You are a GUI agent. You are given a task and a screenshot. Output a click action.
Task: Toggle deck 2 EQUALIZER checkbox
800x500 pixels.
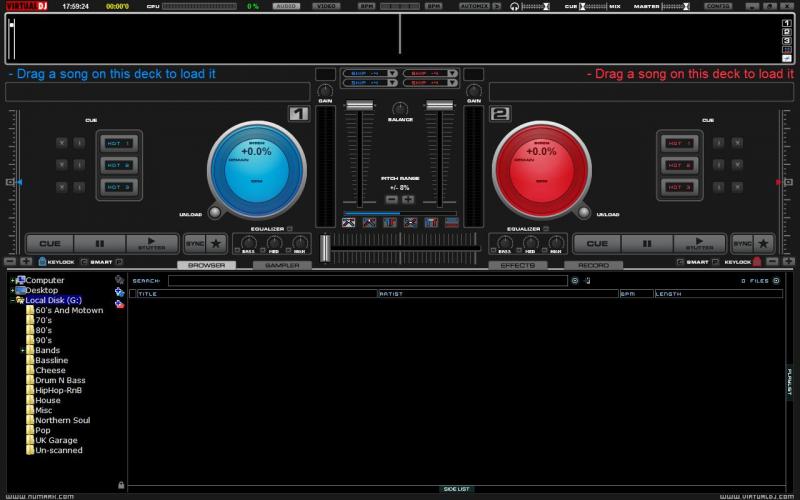click(x=546, y=229)
